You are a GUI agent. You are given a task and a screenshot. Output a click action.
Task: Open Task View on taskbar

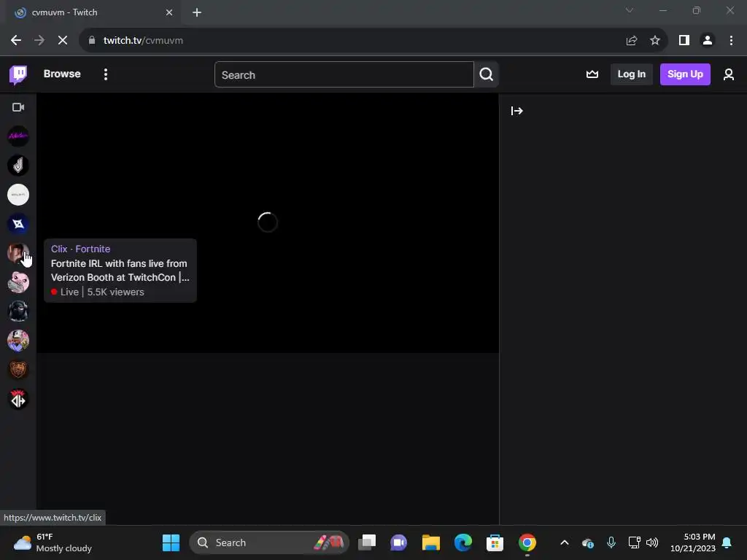(x=367, y=542)
